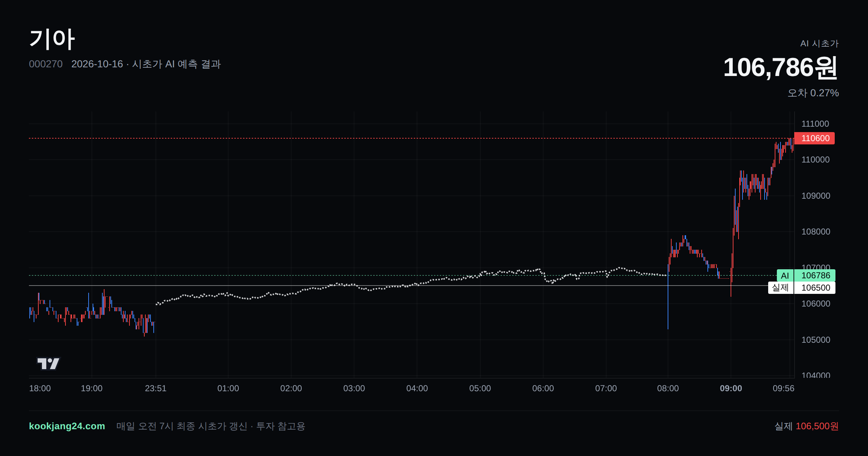Click the 23:51 time axis label
The image size is (868, 456).
click(156, 388)
